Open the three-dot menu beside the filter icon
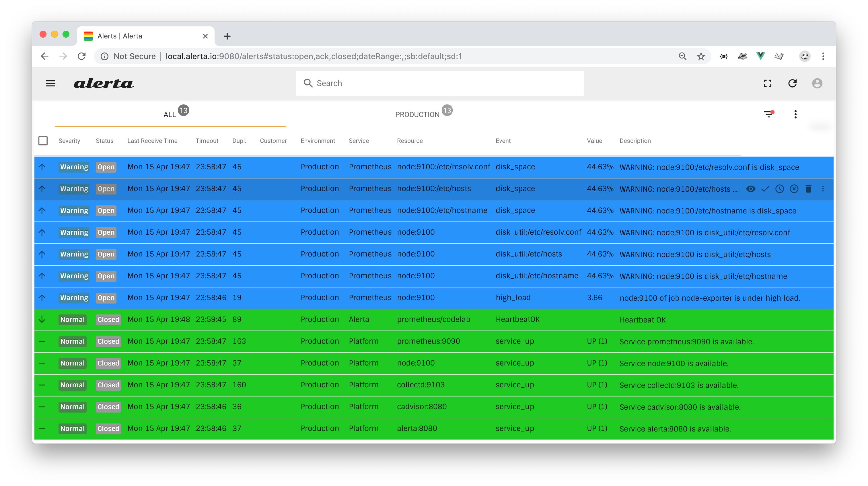868x486 pixels. [x=795, y=114]
